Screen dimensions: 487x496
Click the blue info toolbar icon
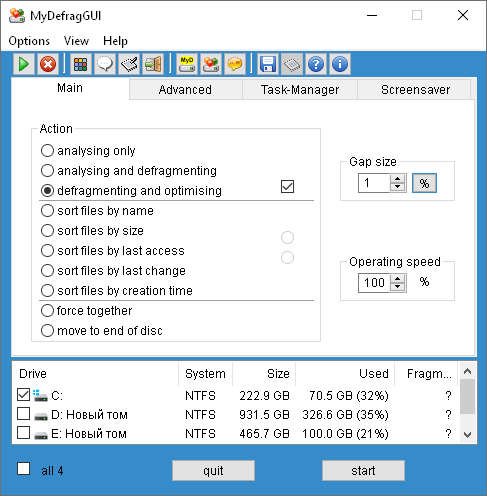(x=340, y=64)
